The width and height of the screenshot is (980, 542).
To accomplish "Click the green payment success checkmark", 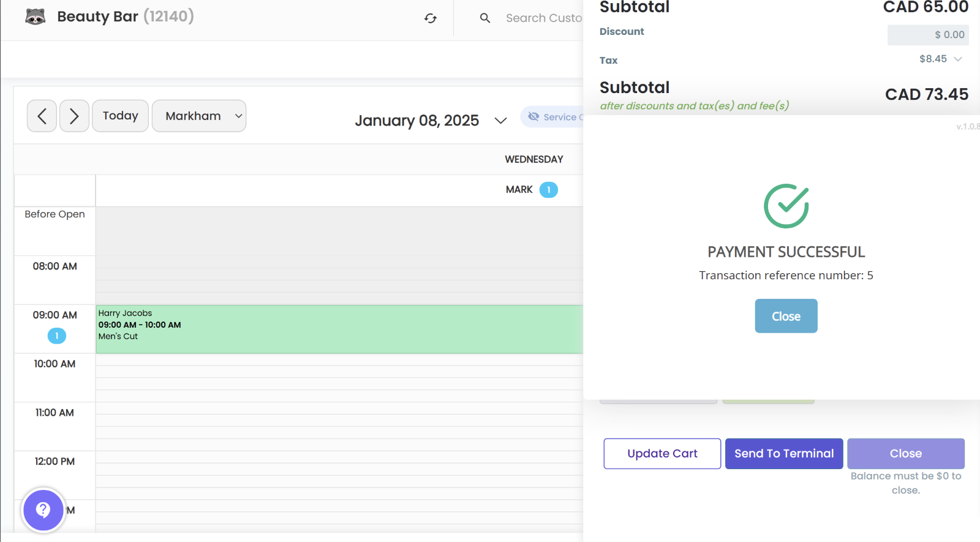I will click(x=786, y=206).
